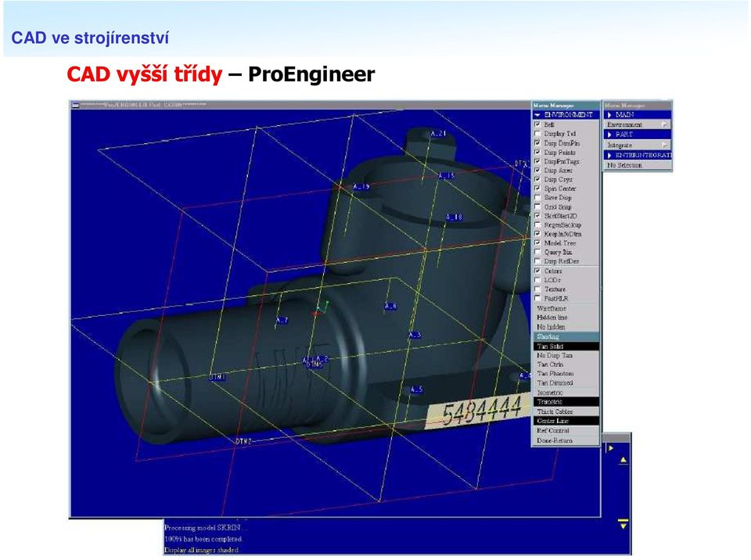The image size is (751, 560).
Task: Uncheck the Model Tree option
Action: pos(537,243)
